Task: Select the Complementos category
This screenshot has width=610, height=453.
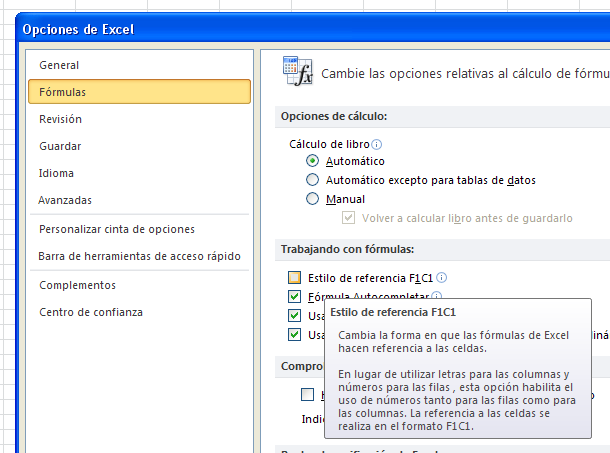Action: click(139, 285)
